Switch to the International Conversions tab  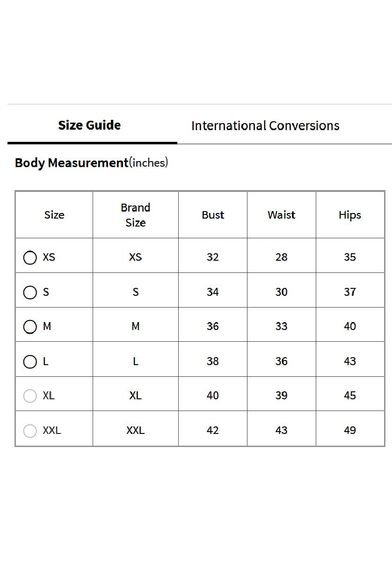pyautogui.click(x=265, y=125)
